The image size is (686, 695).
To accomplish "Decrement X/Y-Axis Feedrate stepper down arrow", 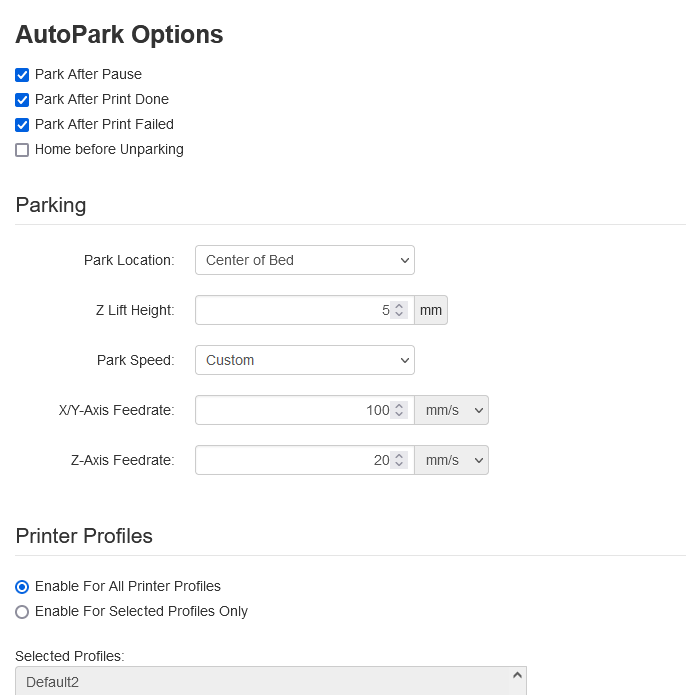I will pyautogui.click(x=399, y=414).
